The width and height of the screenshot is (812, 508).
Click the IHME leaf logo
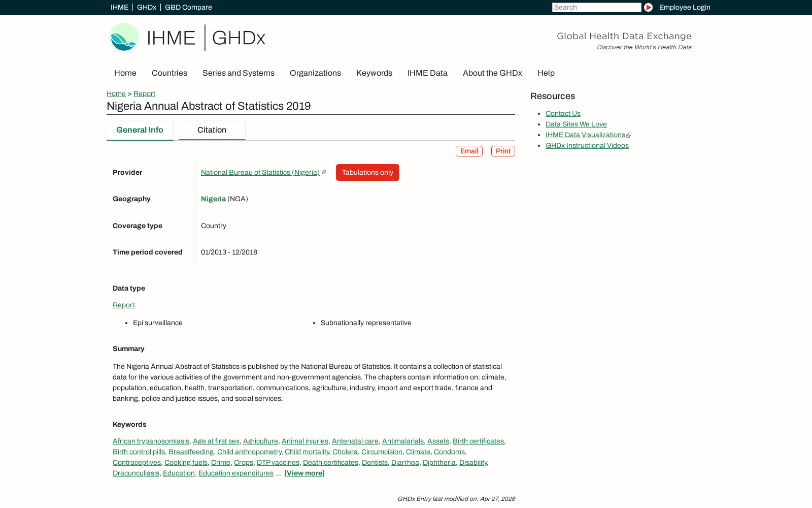[x=124, y=38]
